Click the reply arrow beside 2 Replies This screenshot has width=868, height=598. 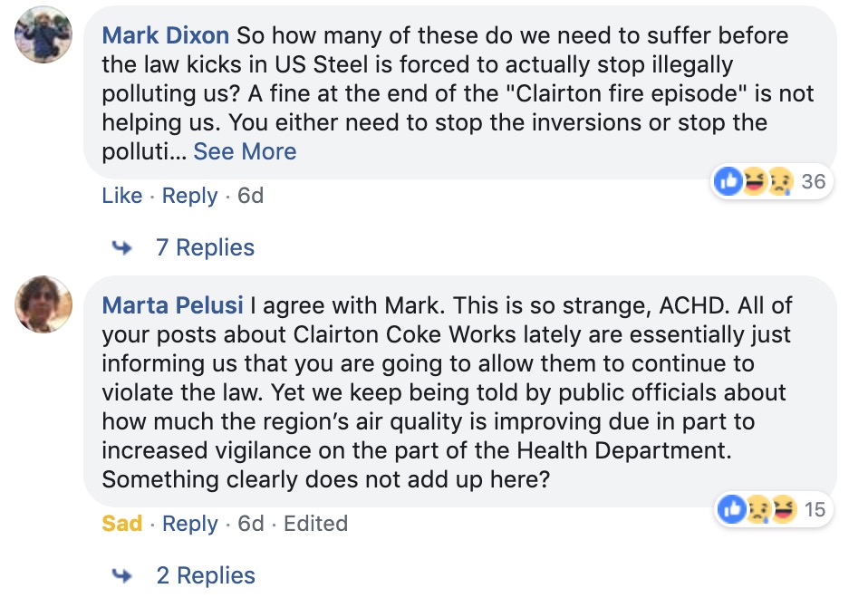(x=123, y=574)
